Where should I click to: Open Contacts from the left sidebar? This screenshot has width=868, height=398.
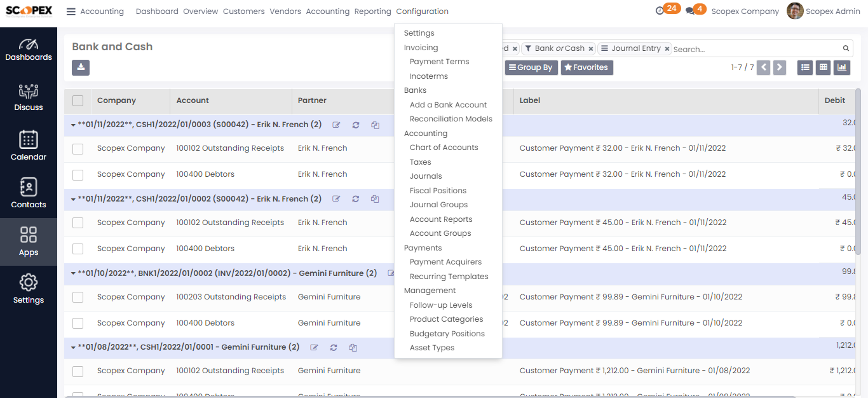[29, 194]
